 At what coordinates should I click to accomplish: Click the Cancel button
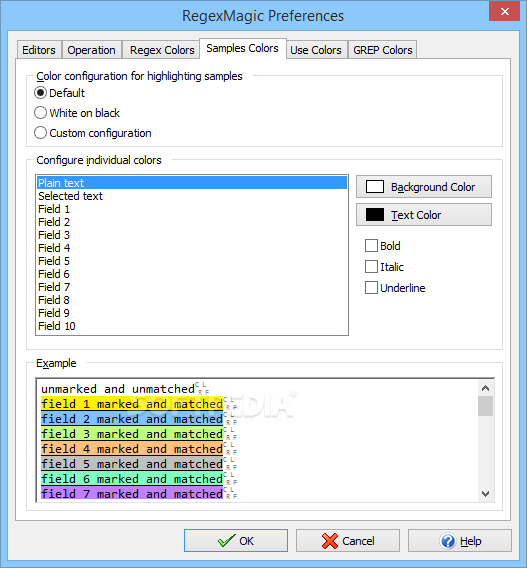tap(348, 540)
